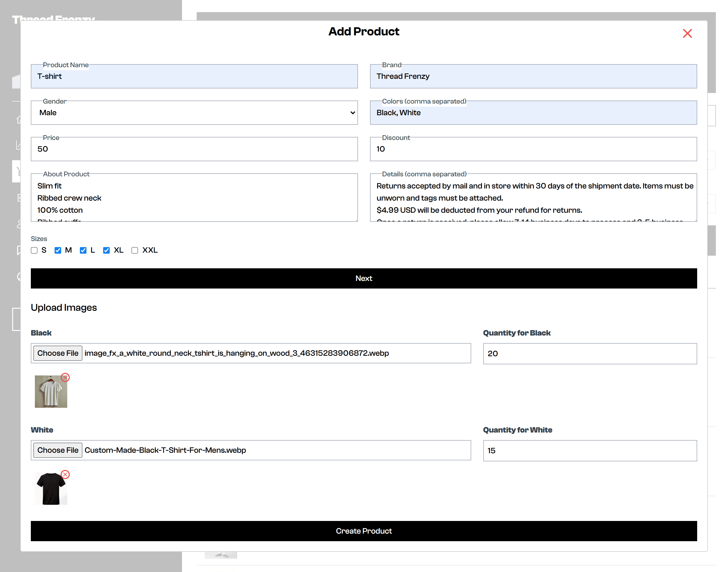728x572 pixels.
Task: Uncheck the M size checkbox
Action: [58, 250]
